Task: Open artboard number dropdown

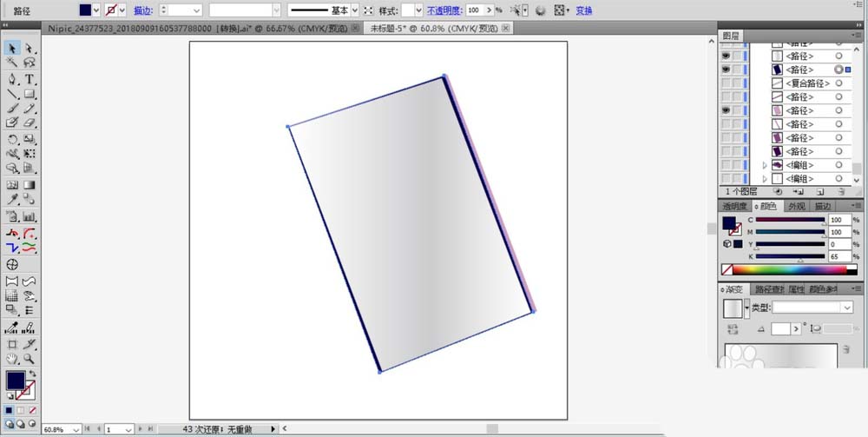Action: (x=128, y=429)
